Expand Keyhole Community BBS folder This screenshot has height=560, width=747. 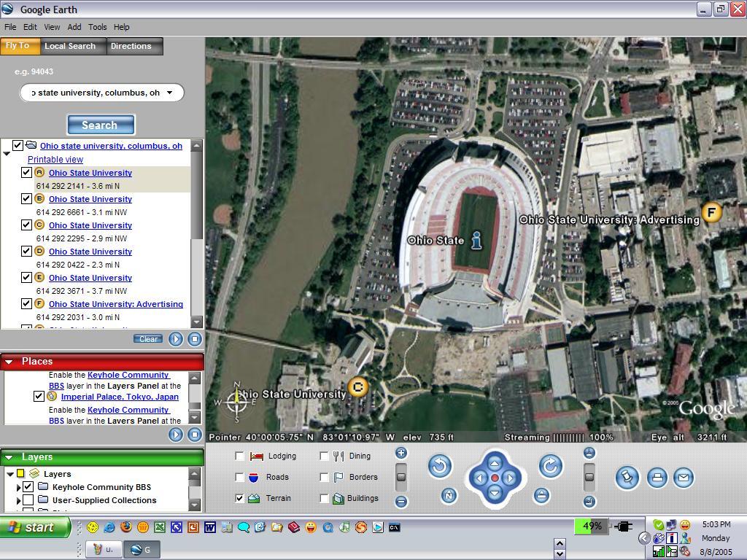click(x=18, y=487)
